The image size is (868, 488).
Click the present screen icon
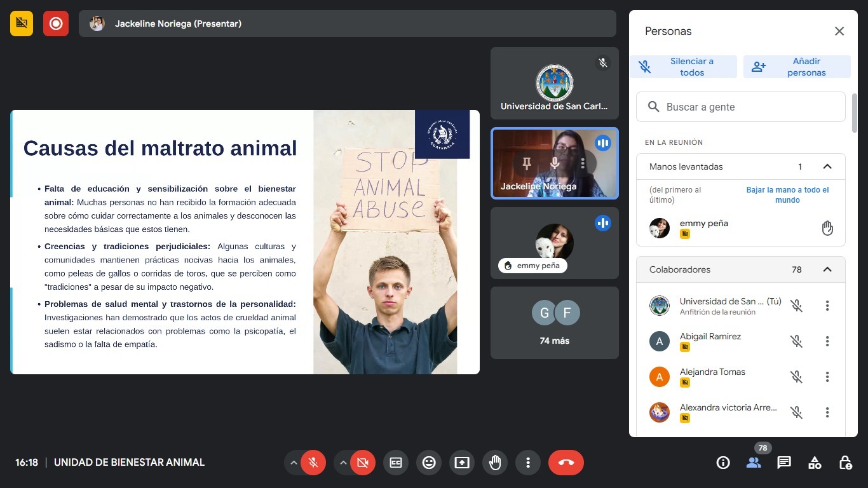tap(462, 463)
